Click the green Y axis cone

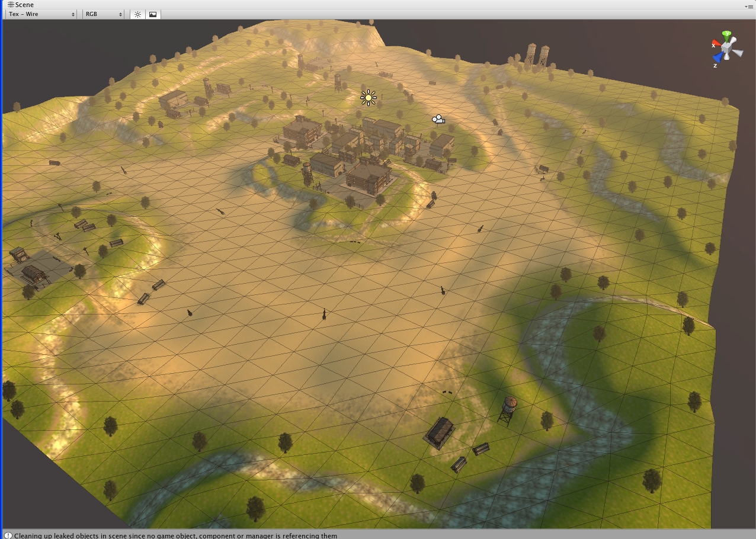pos(726,35)
